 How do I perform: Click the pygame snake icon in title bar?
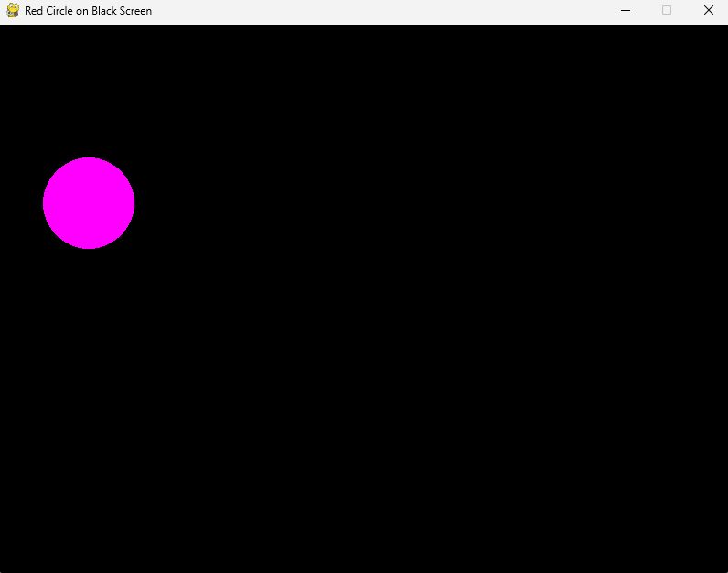[13, 10]
